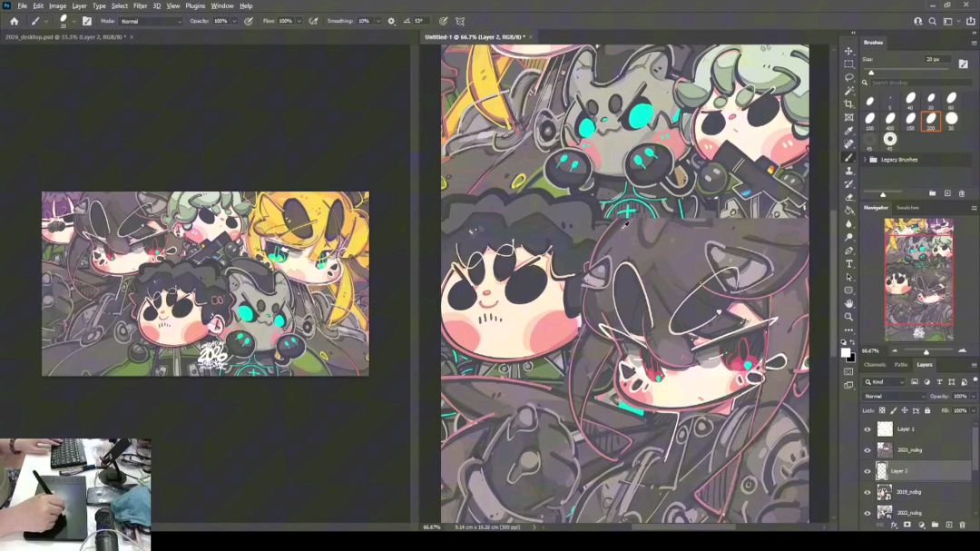Hide the 2019_nobg layer
Image resolution: width=980 pixels, height=551 pixels.
[867, 492]
